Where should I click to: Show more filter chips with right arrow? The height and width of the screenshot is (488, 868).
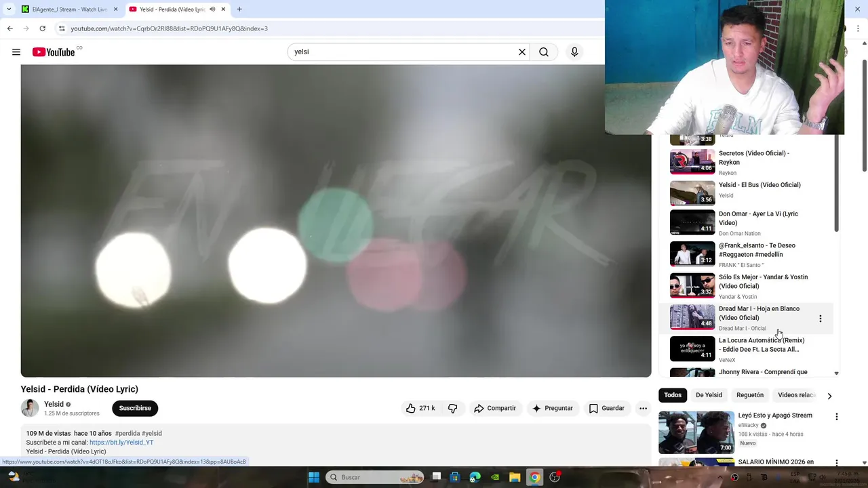click(829, 396)
